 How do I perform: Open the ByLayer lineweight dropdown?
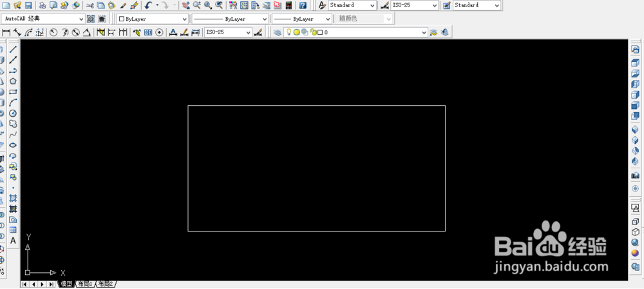point(301,19)
